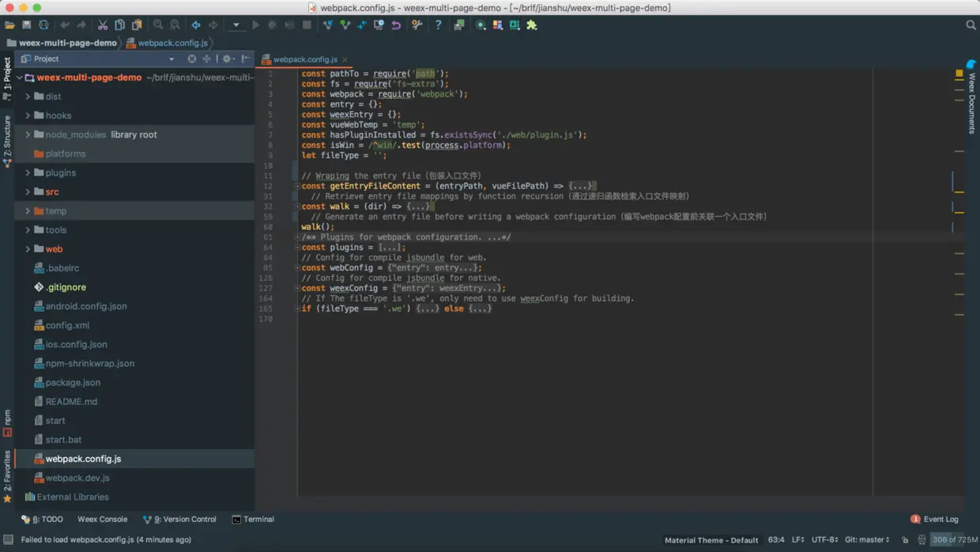Open the Terminal tool tab
Screen dimensions: 980x552
tap(253, 520)
